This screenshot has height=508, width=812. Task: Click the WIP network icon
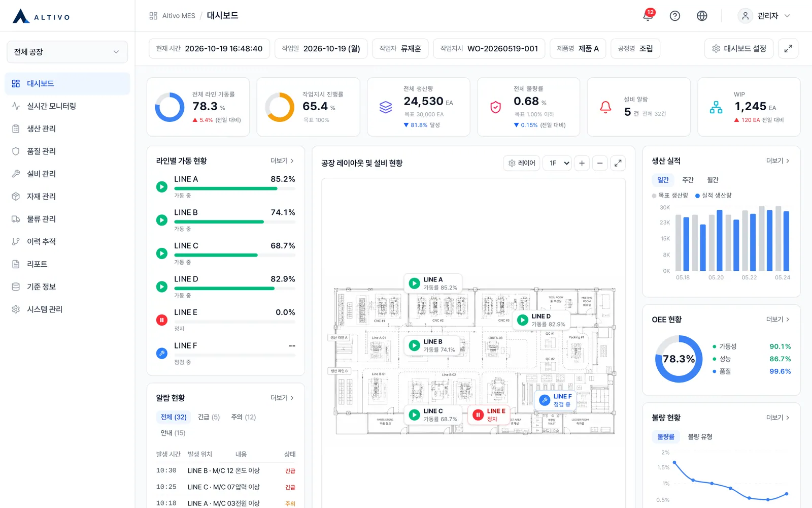716,107
